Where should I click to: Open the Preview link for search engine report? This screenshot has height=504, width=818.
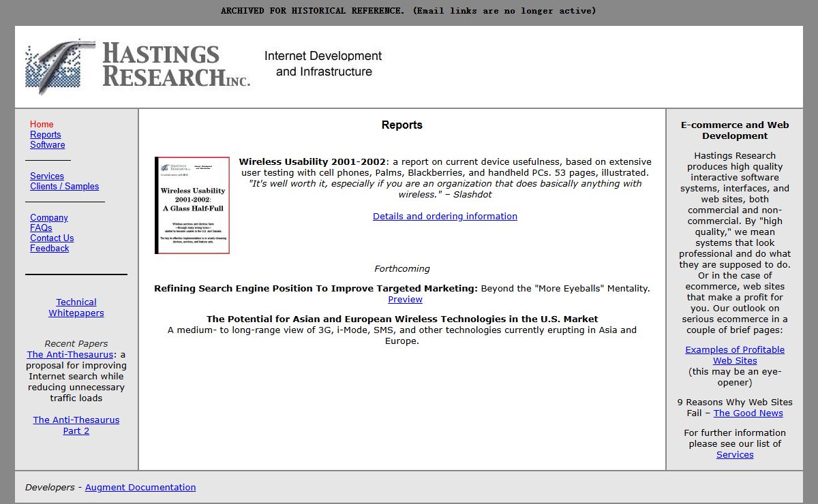tap(406, 299)
